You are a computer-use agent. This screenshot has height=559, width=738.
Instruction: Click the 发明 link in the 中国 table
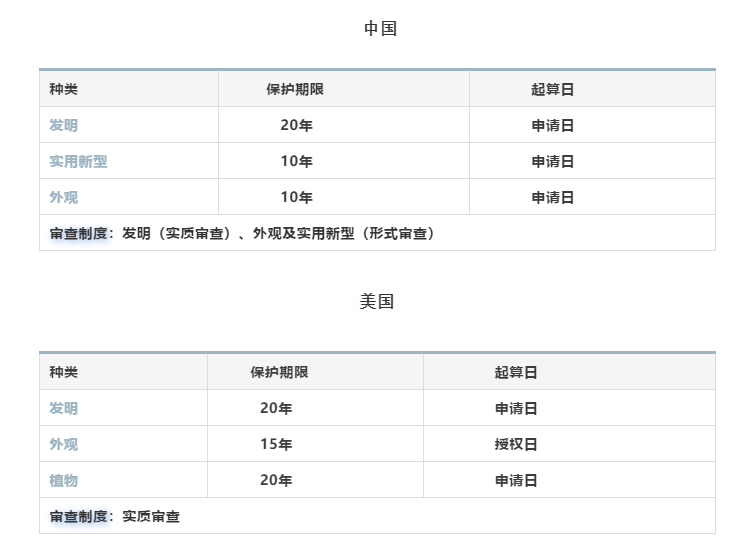click(63, 126)
